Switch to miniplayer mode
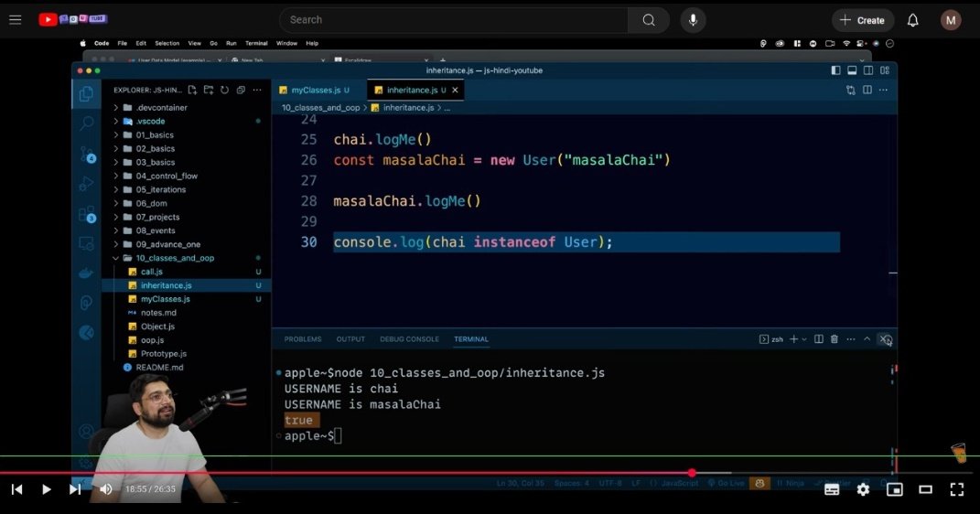The height and width of the screenshot is (514, 980). (x=894, y=489)
